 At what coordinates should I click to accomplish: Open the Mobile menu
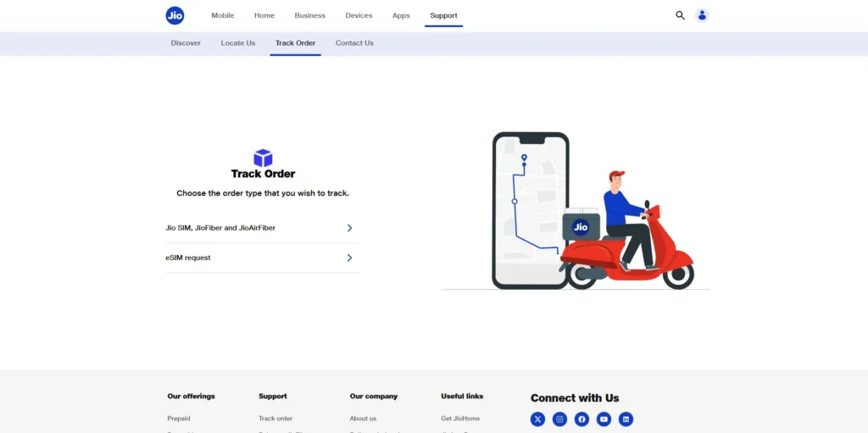click(x=223, y=15)
